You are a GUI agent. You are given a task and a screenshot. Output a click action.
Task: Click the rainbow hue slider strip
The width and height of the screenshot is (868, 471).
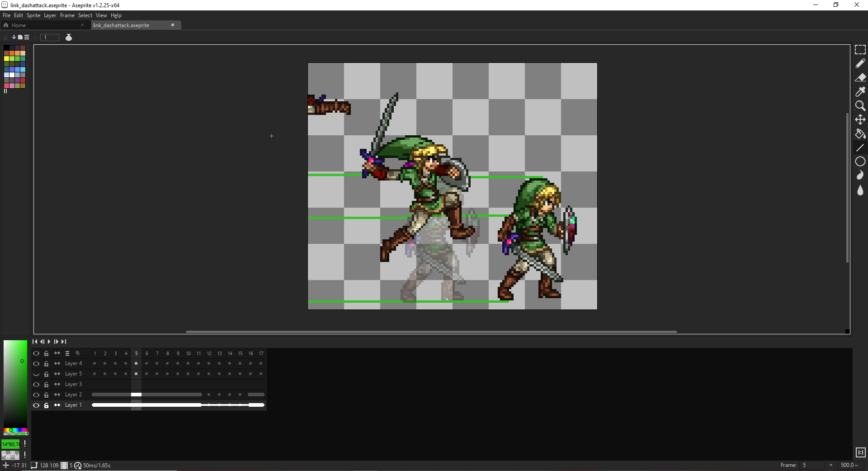point(15,429)
